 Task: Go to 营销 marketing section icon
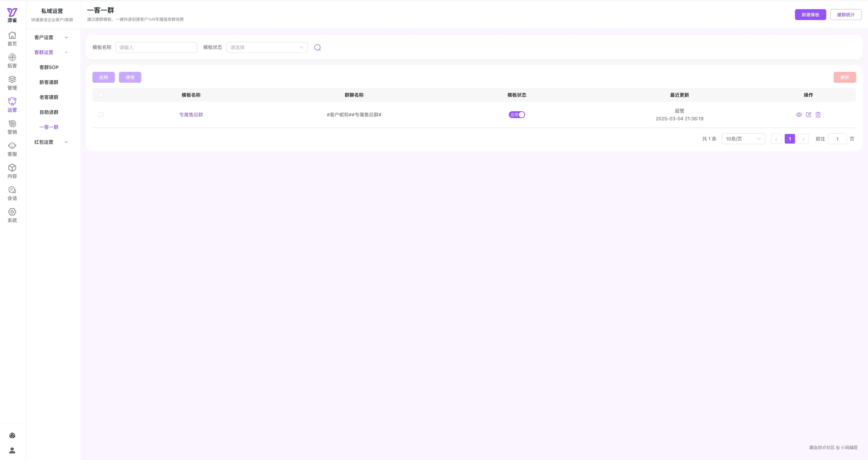pos(12,127)
